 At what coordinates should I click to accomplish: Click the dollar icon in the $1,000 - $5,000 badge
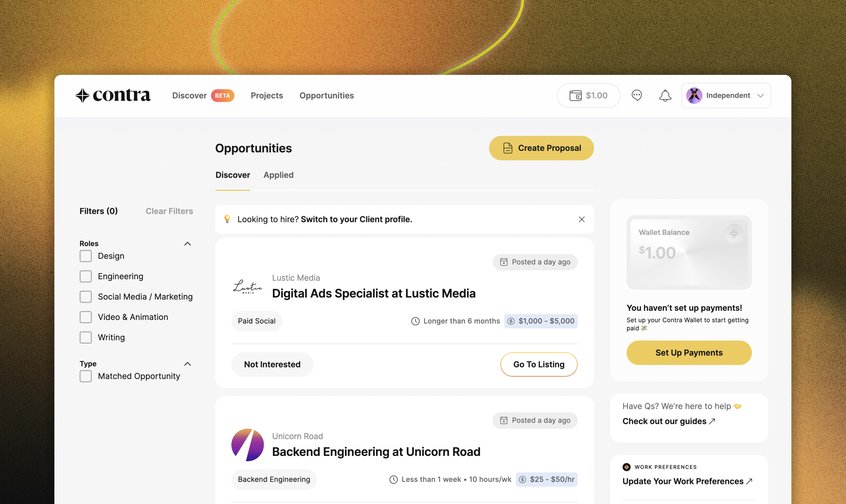(x=511, y=321)
